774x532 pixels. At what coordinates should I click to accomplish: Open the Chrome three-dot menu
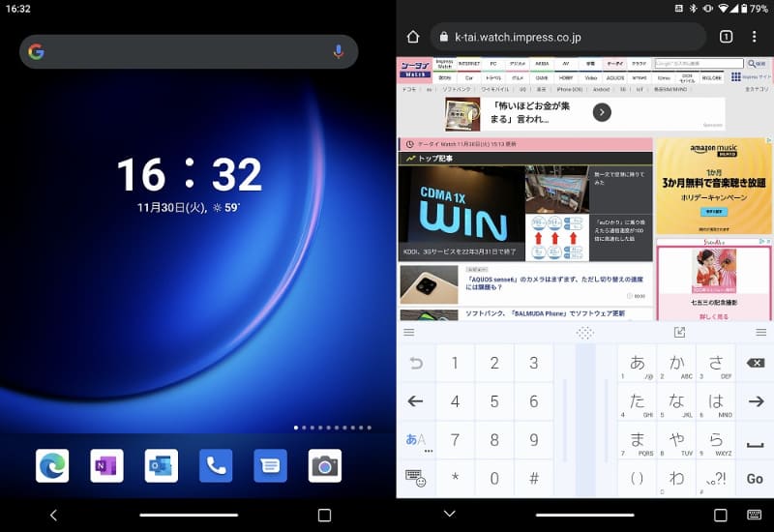[755, 37]
